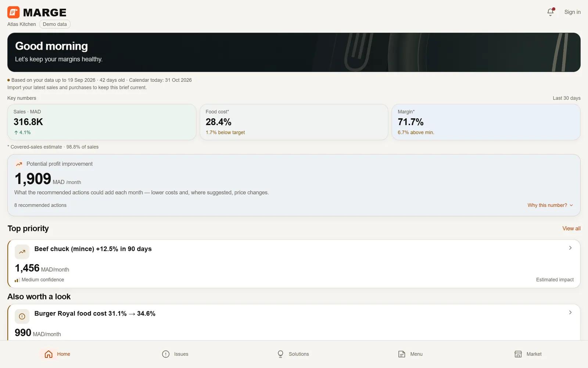588x368 pixels.
Task: Click the Menu document icon
Action: pos(402,354)
